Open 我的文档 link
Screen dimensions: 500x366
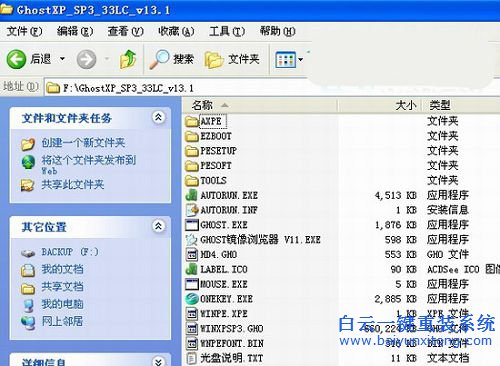pos(62,269)
